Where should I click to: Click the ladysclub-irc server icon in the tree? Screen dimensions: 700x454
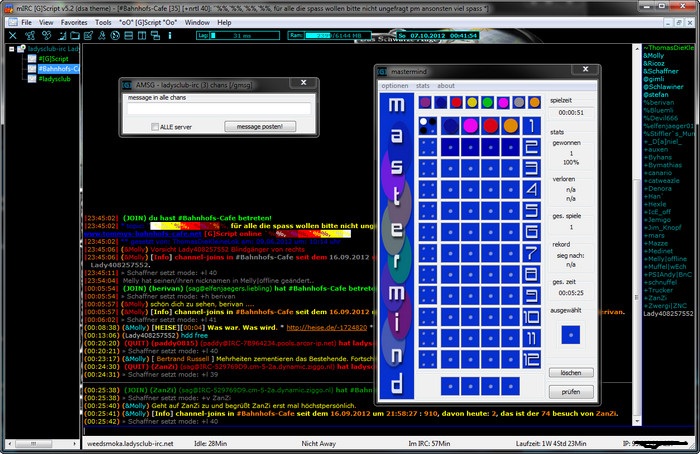(x=21, y=49)
